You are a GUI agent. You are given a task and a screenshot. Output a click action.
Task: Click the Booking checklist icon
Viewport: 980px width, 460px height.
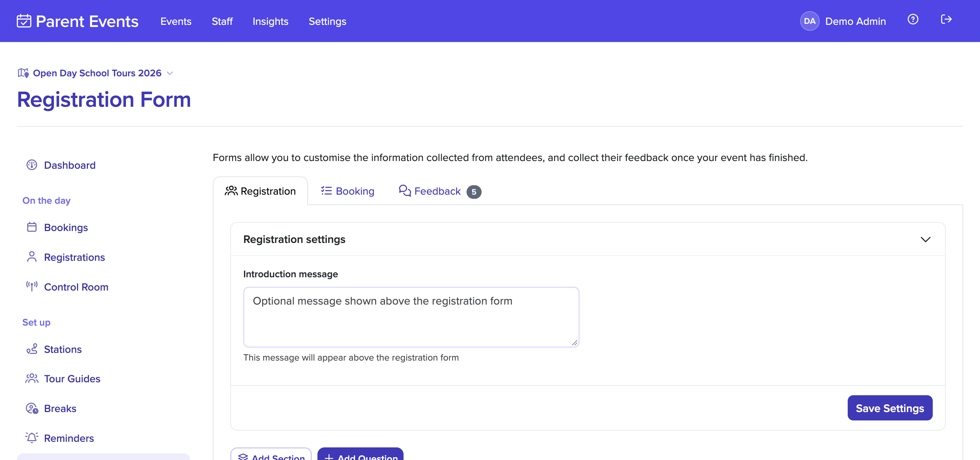327,191
